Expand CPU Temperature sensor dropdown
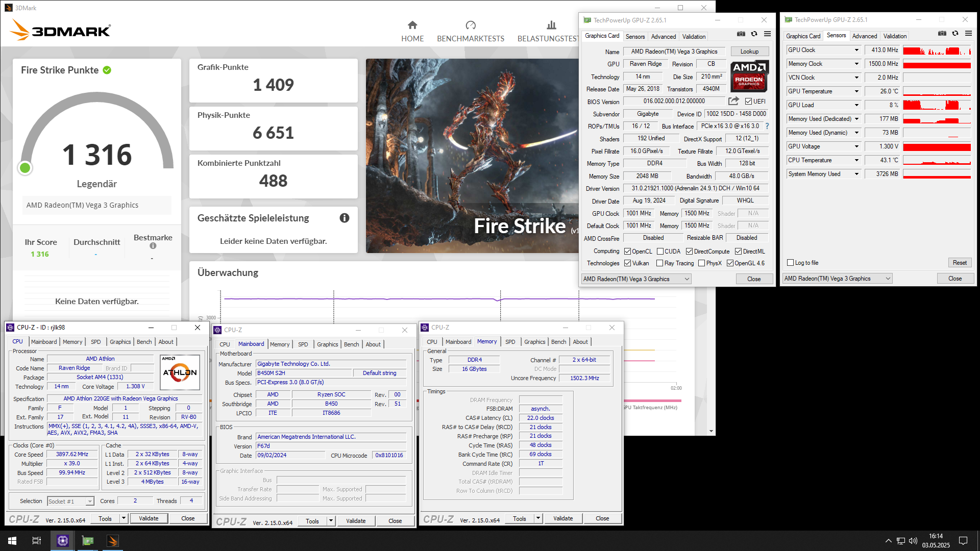This screenshot has width=980, height=551. (x=856, y=160)
